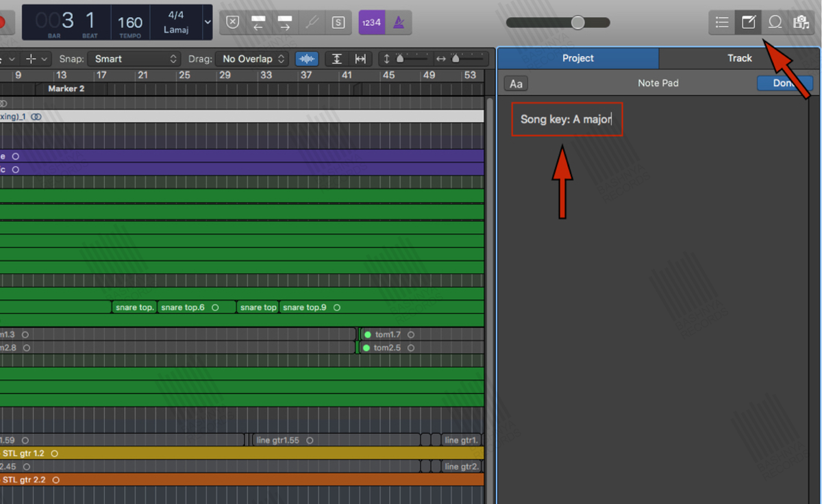Toggle the metronome click
This screenshot has height=504, width=822.
(397, 23)
